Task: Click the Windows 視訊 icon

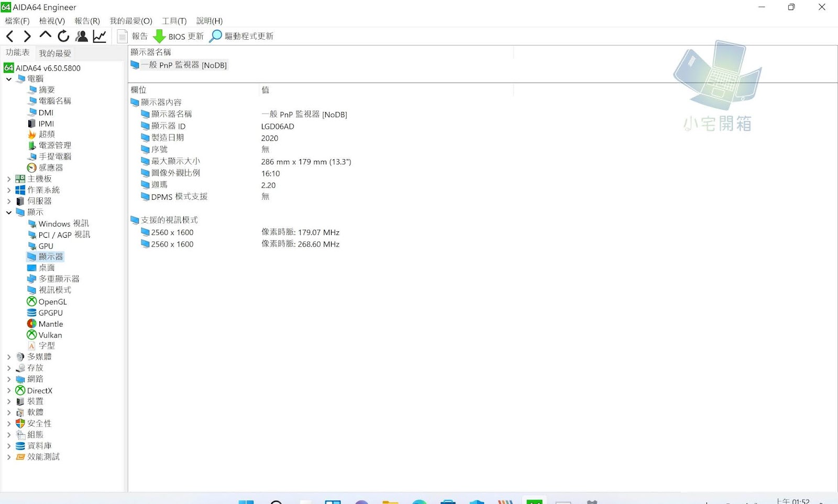Action: (x=32, y=223)
